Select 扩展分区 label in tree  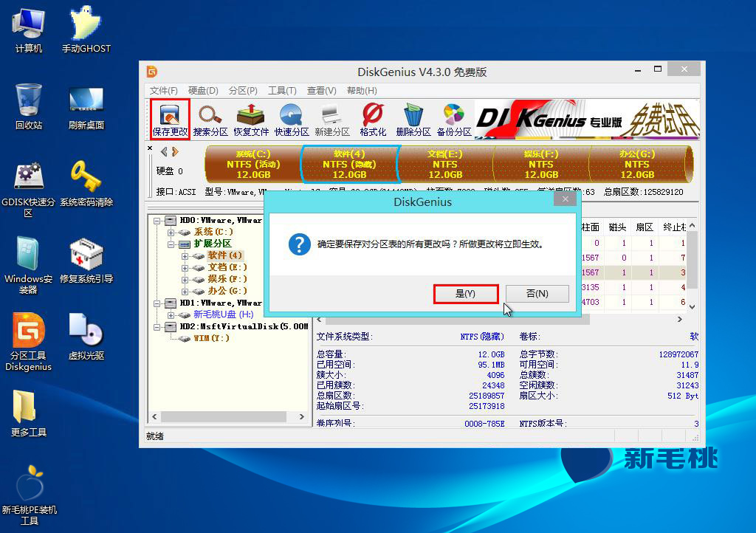[213, 244]
